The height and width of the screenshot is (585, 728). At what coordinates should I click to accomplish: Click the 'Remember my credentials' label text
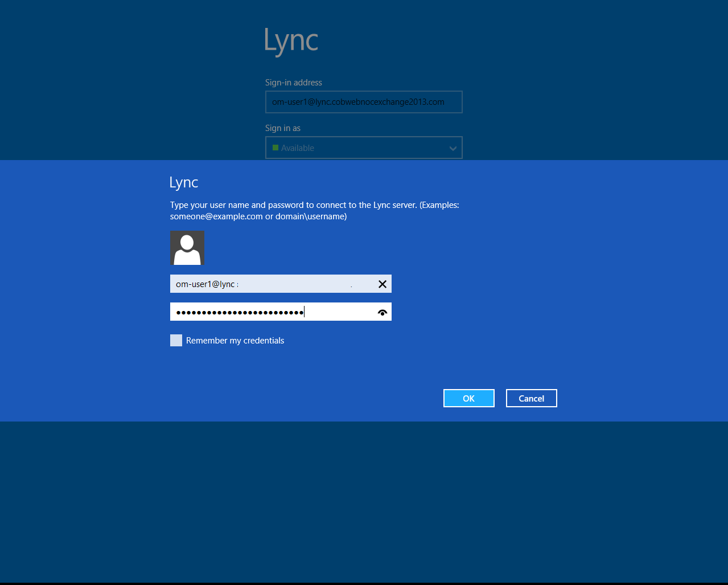click(x=235, y=341)
